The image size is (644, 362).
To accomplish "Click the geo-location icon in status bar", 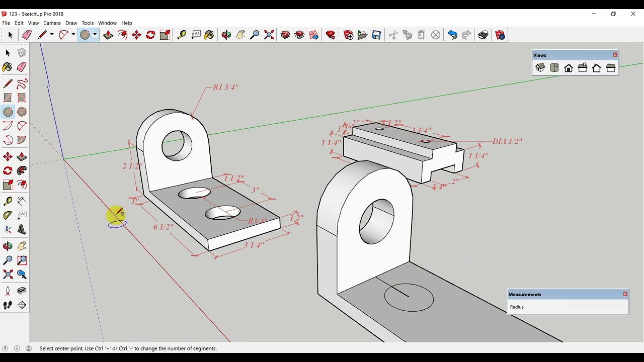I will 6,348.
